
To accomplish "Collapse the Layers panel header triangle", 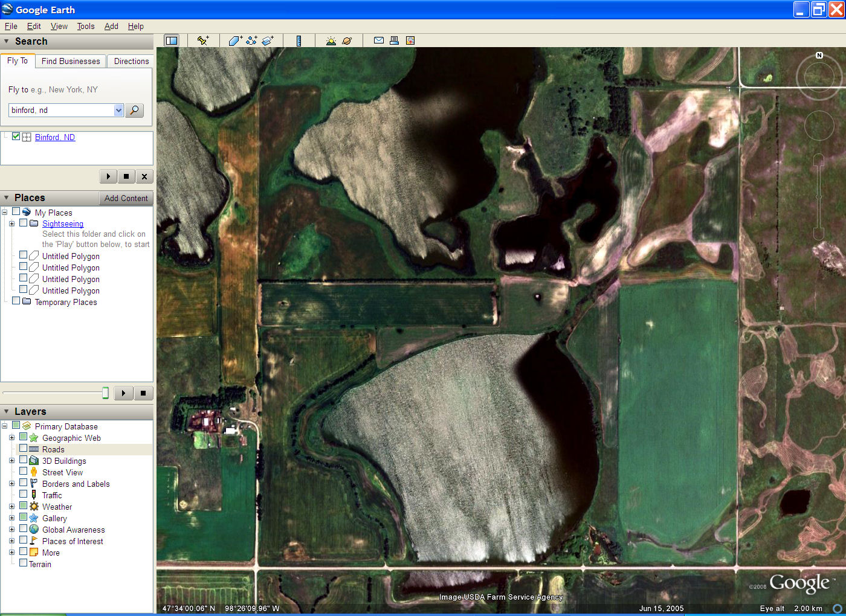I will [x=7, y=412].
